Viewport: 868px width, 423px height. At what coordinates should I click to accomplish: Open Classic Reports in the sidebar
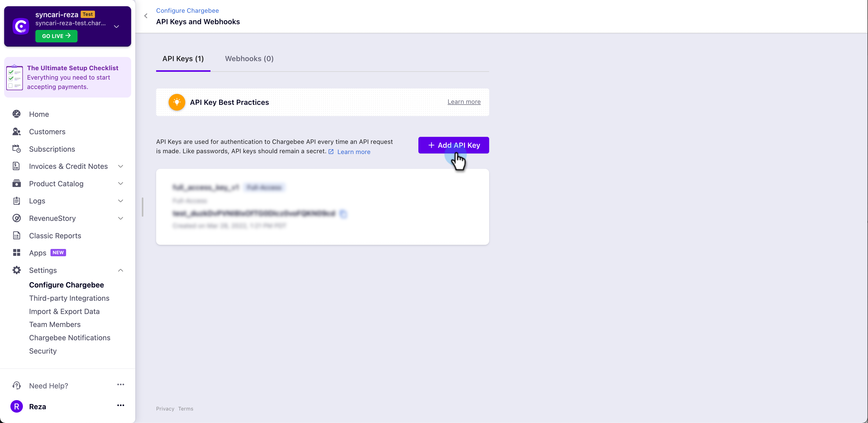click(55, 236)
